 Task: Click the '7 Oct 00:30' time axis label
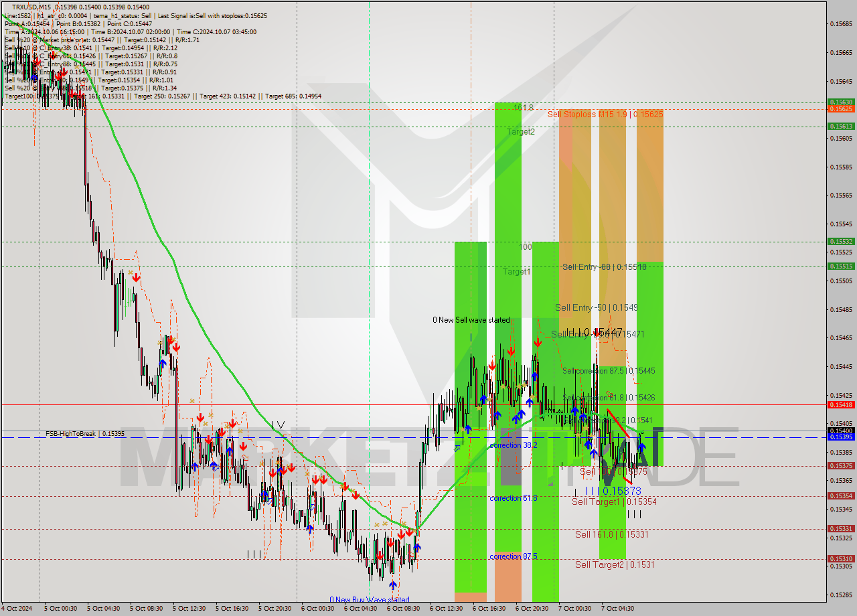tap(574, 609)
